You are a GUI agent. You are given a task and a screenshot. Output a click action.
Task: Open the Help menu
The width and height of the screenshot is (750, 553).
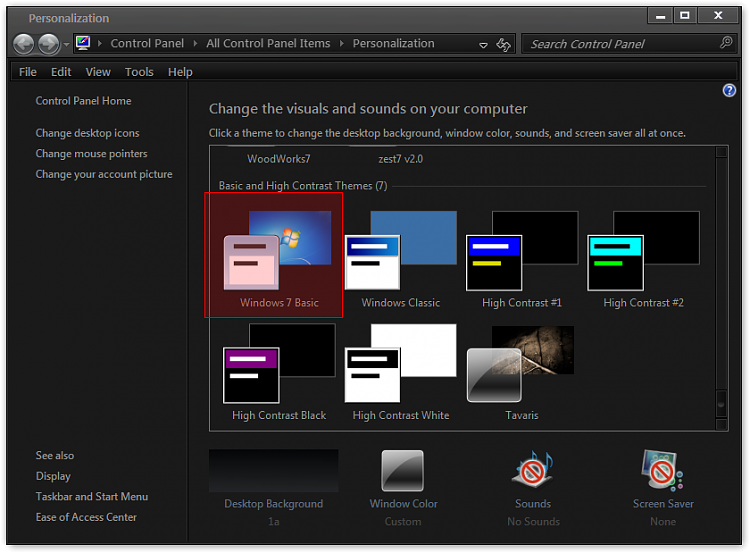180,72
